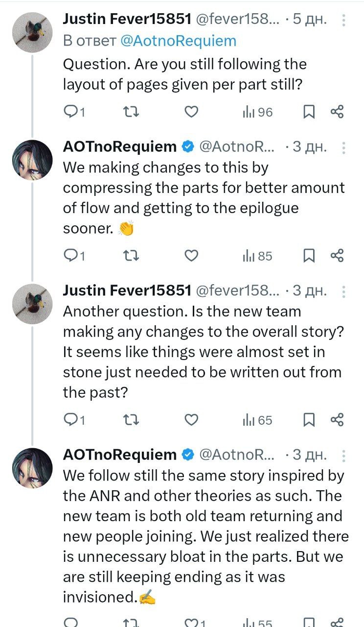Open more options on AOTnoRequiem's compressing tweet
364x627 pixels.
pyautogui.click(x=344, y=147)
